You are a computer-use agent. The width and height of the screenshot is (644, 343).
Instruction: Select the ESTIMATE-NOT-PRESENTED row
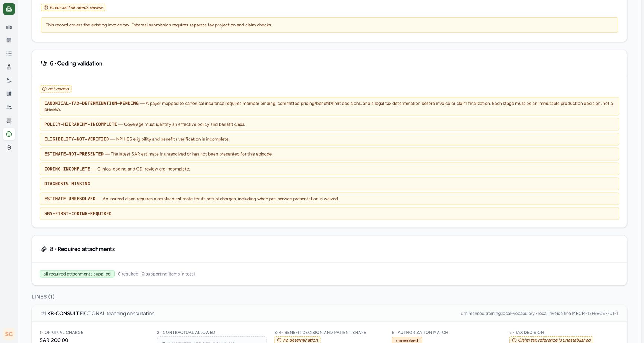(329, 154)
